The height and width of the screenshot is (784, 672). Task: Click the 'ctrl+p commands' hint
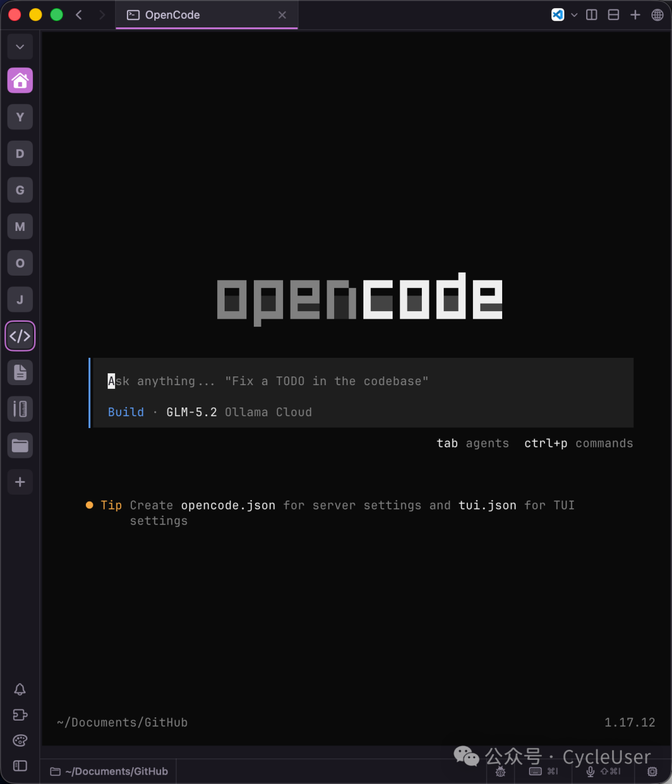[x=579, y=443]
